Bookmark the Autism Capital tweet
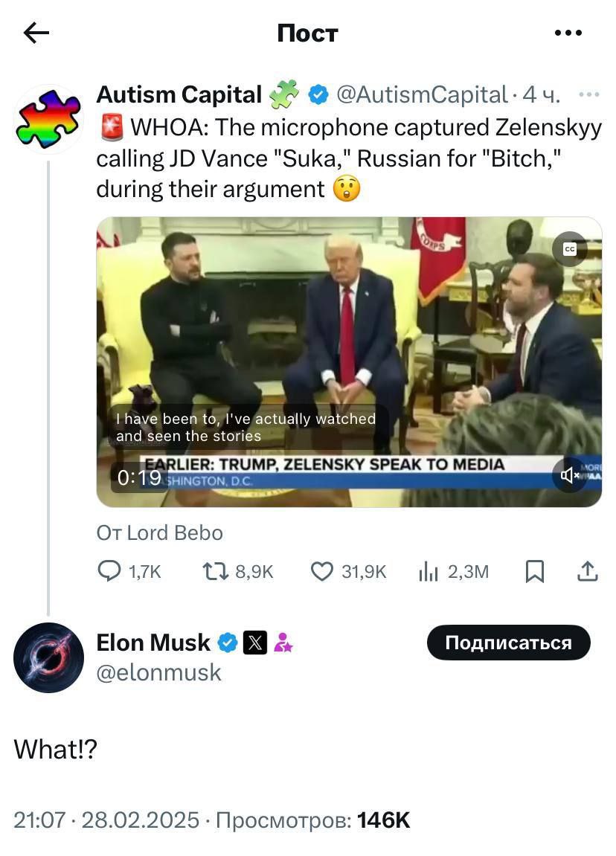 (x=535, y=571)
